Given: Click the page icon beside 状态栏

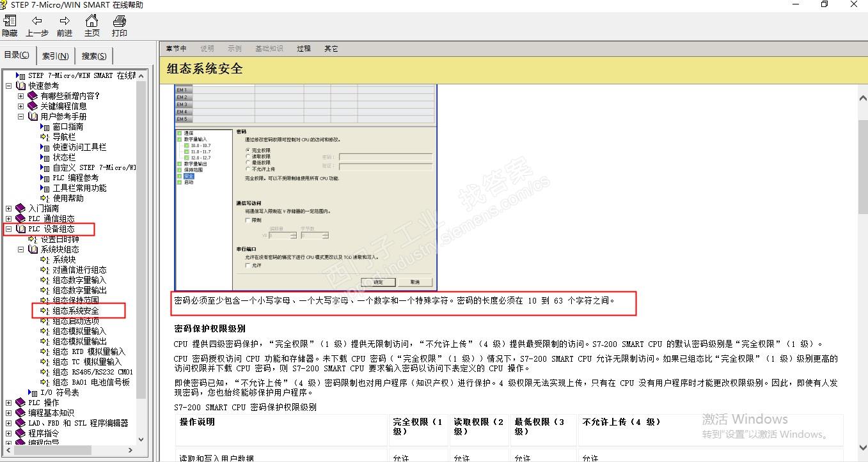Looking at the screenshot, I should 45,157.
